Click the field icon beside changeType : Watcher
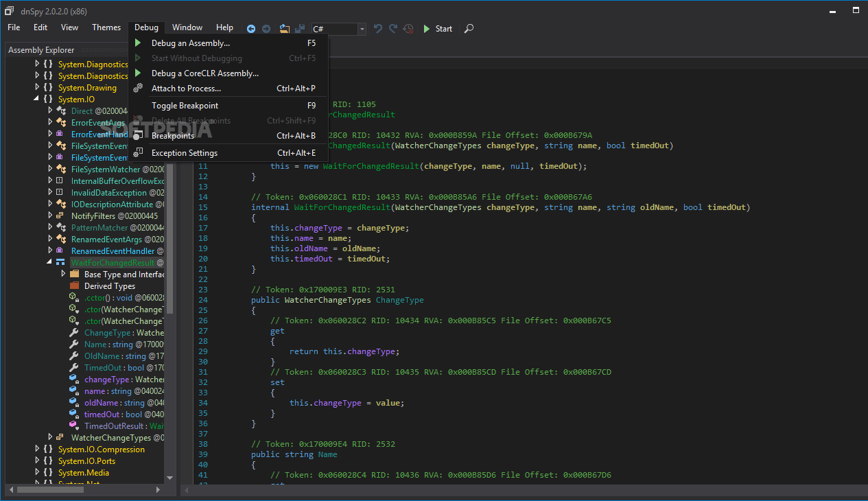The height and width of the screenshot is (501, 868). pyautogui.click(x=74, y=380)
